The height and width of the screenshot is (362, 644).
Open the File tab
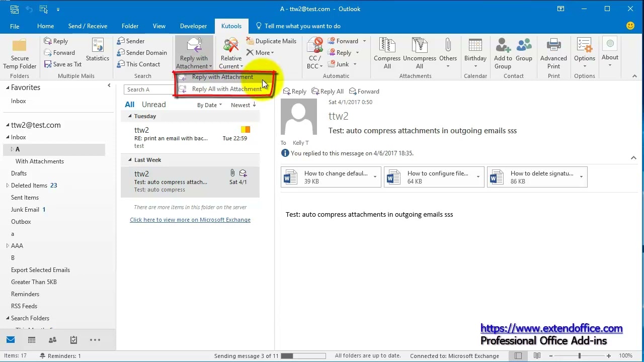tap(15, 26)
